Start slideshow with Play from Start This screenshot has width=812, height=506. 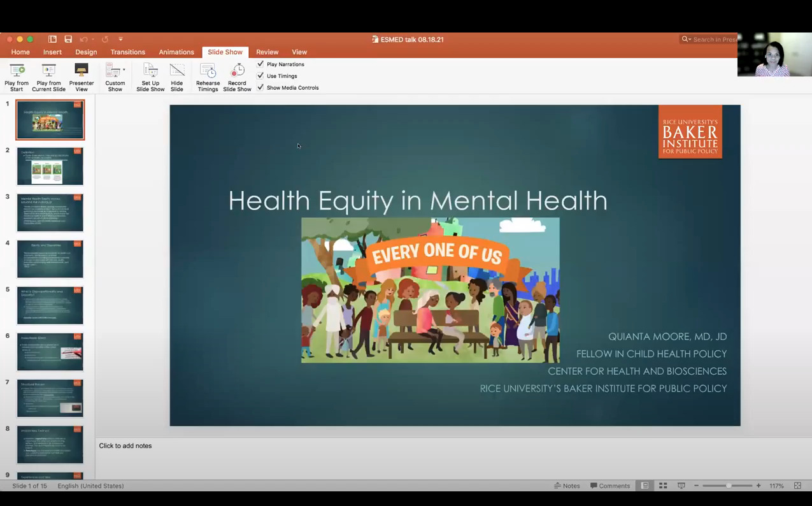pyautogui.click(x=17, y=77)
